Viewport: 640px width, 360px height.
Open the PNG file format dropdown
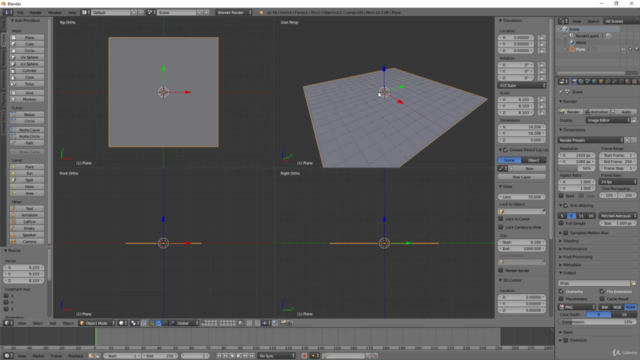click(x=577, y=307)
